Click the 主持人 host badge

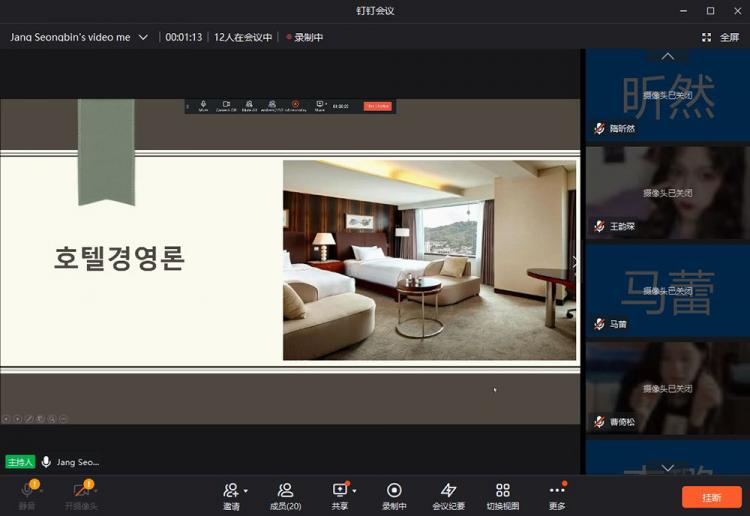[x=20, y=462]
